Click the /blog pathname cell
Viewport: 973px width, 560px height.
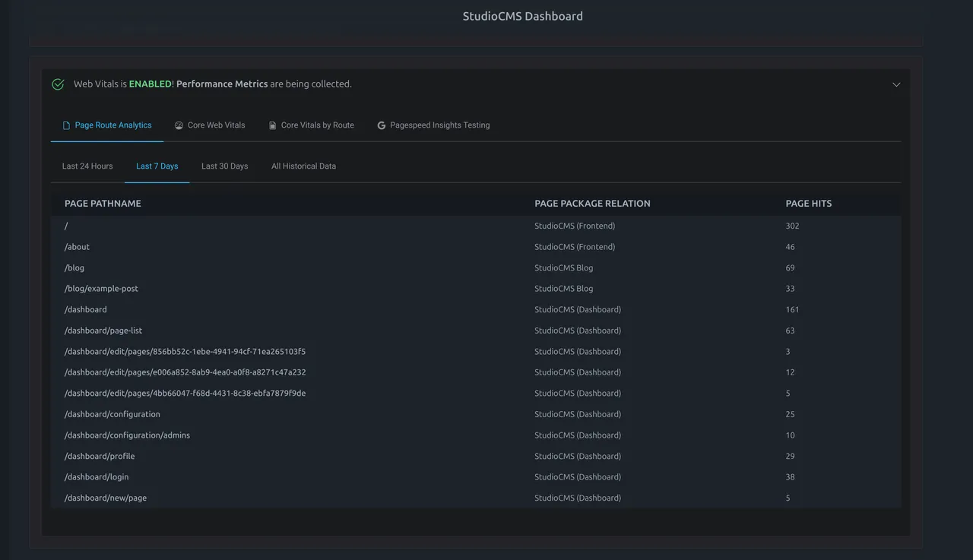[x=74, y=268]
